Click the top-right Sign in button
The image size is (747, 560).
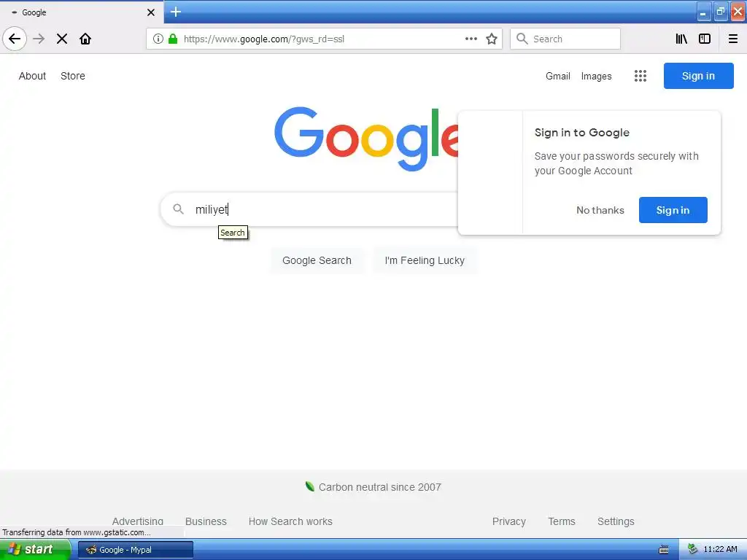pyautogui.click(x=698, y=76)
